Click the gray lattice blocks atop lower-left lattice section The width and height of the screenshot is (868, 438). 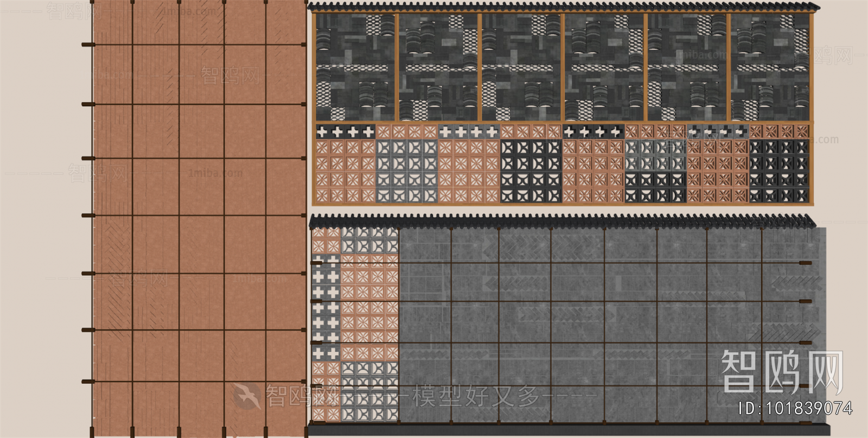click(369, 240)
